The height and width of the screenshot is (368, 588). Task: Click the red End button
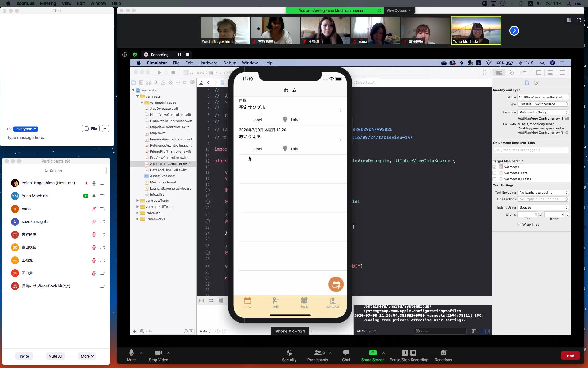(570, 356)
